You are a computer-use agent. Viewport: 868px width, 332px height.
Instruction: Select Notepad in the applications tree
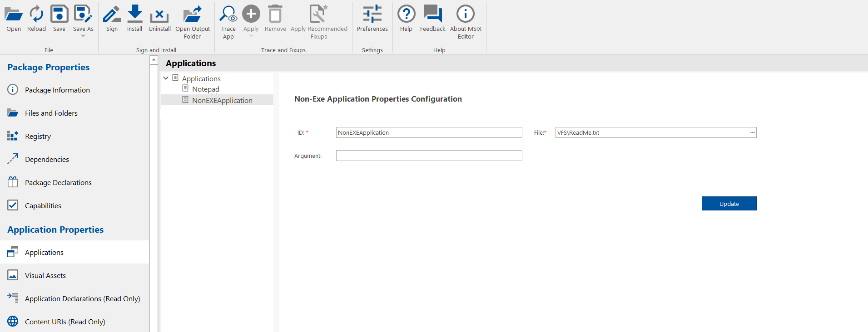pos(205,89)
